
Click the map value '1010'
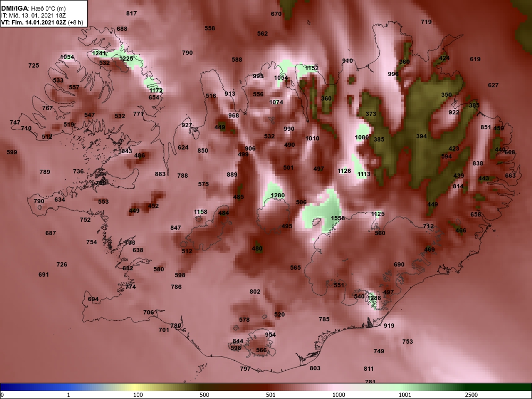point(312,138)
